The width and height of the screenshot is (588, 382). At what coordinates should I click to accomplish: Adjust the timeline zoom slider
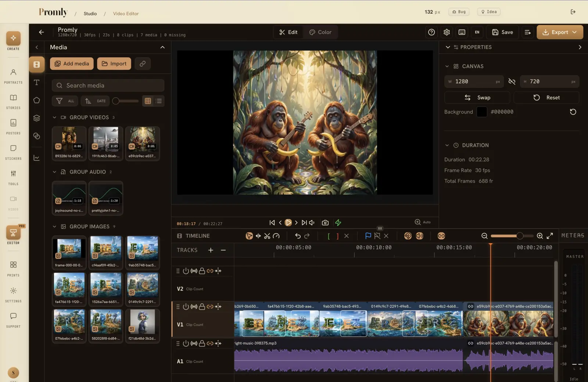pos(512,236)
